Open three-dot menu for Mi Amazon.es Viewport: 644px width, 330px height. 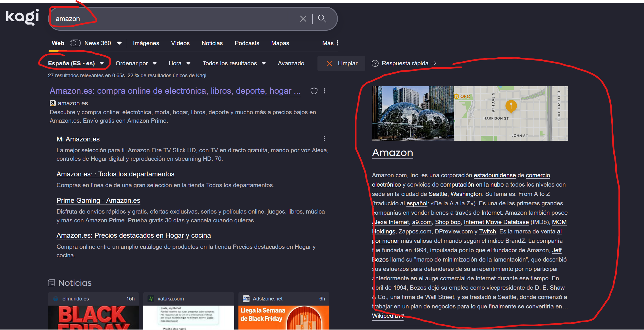pos(324,139)
